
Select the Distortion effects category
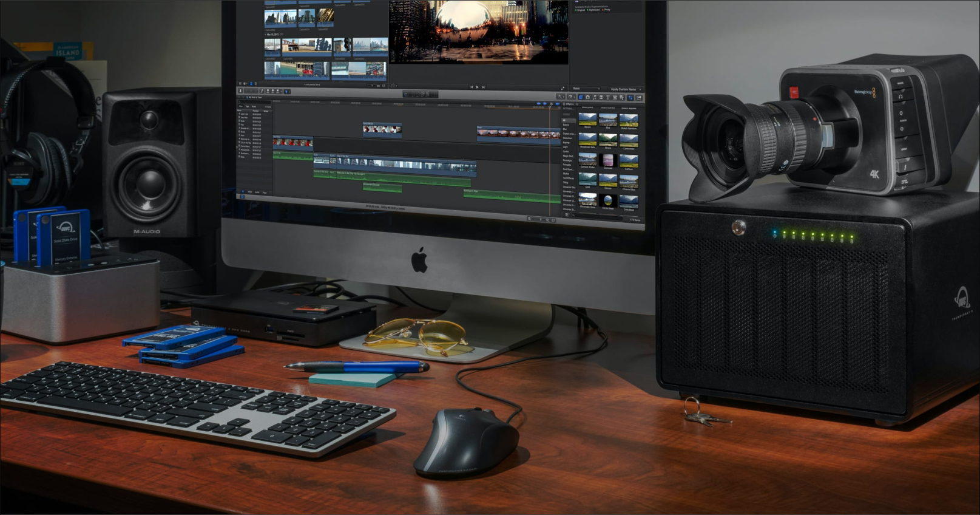[568, 138]
